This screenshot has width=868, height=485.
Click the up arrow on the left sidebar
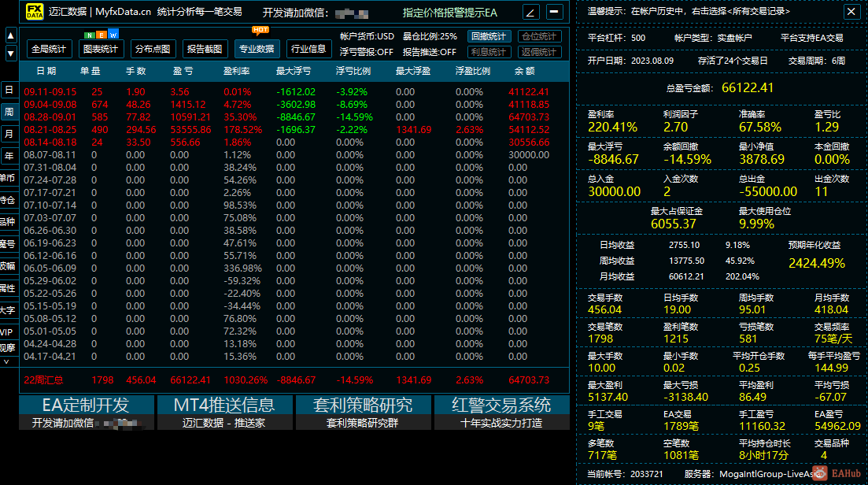click(10, 36)
